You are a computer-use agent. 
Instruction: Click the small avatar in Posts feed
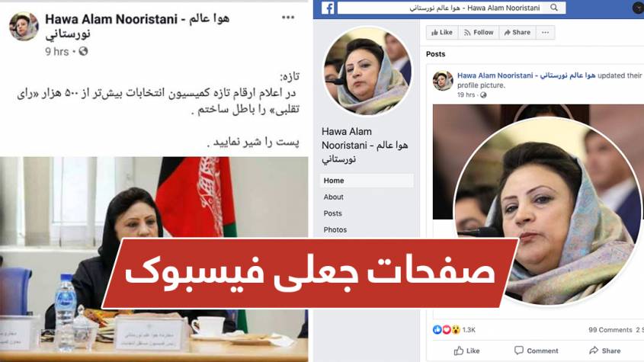(x=443, y=81)
